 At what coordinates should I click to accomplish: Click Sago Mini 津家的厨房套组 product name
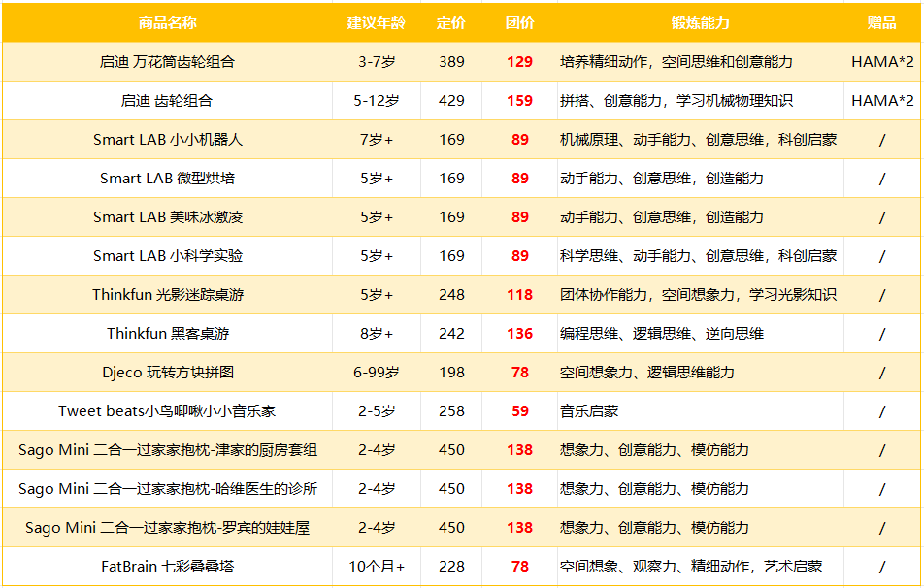(167, 451)
